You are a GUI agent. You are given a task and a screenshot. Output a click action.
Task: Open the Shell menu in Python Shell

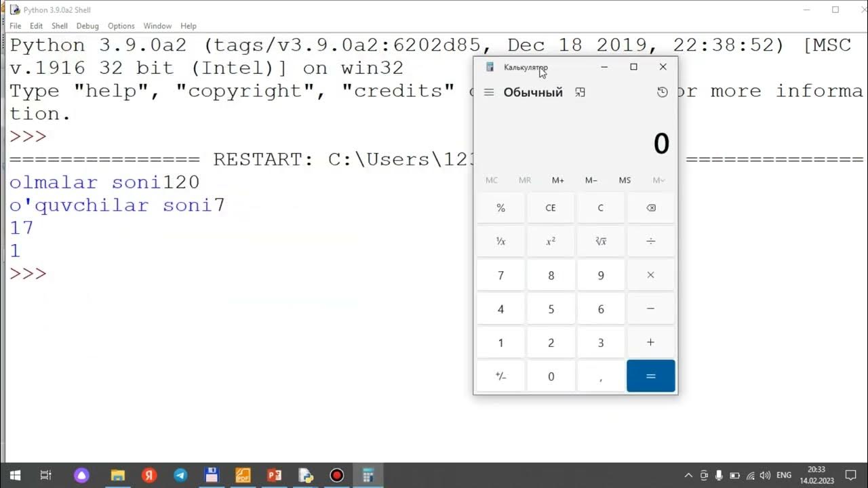60,26
